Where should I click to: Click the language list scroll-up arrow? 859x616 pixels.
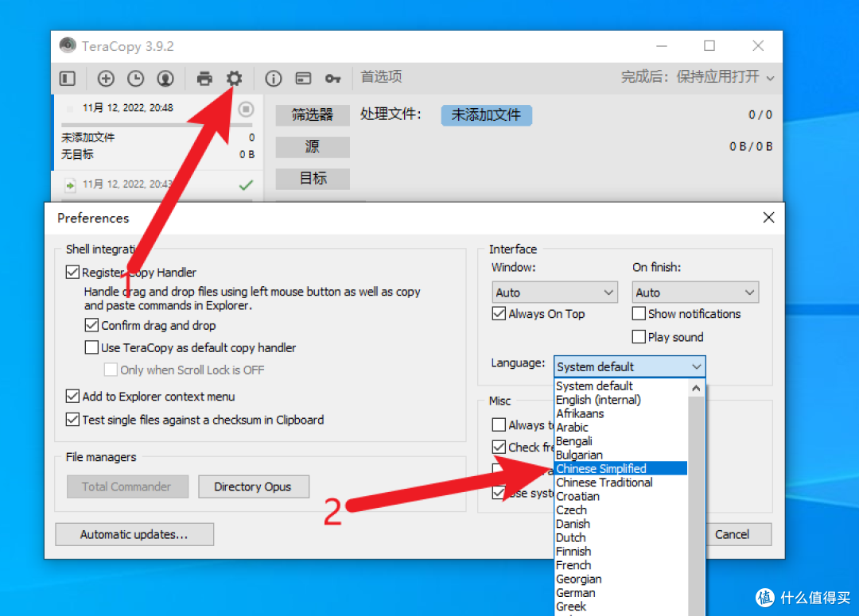coord(696,388)
